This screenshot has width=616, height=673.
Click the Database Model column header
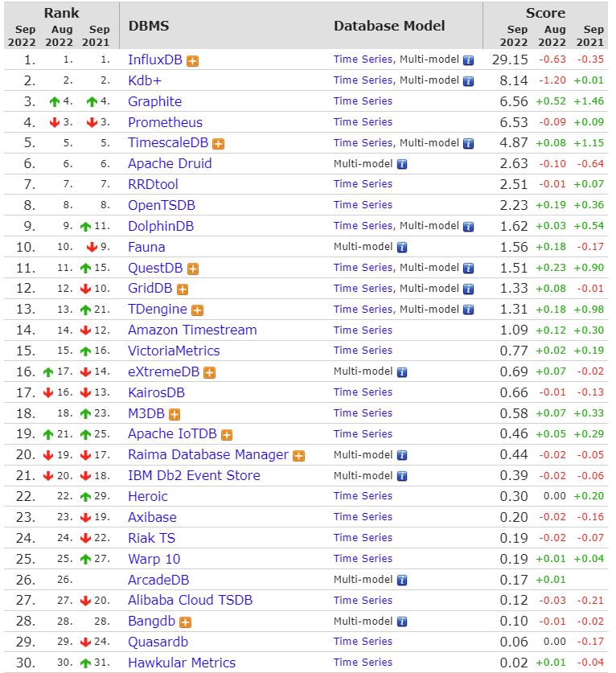click(x=389, y=26)
